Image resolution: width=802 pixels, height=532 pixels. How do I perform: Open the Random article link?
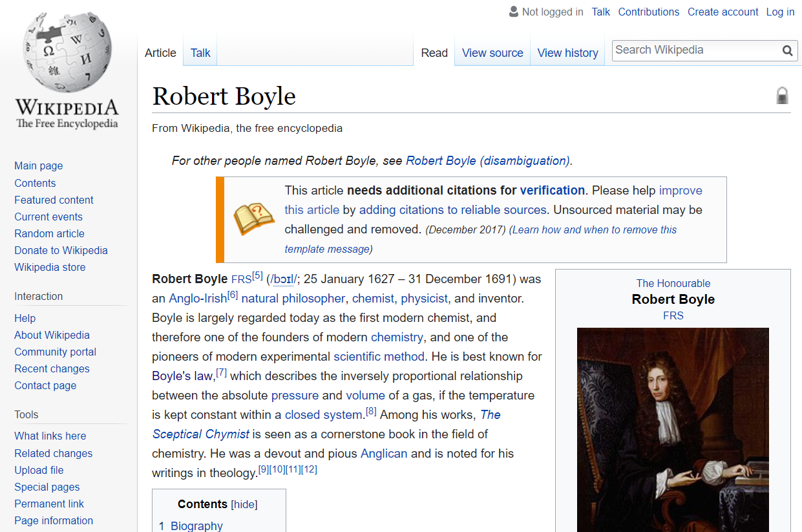coord(49,233)
